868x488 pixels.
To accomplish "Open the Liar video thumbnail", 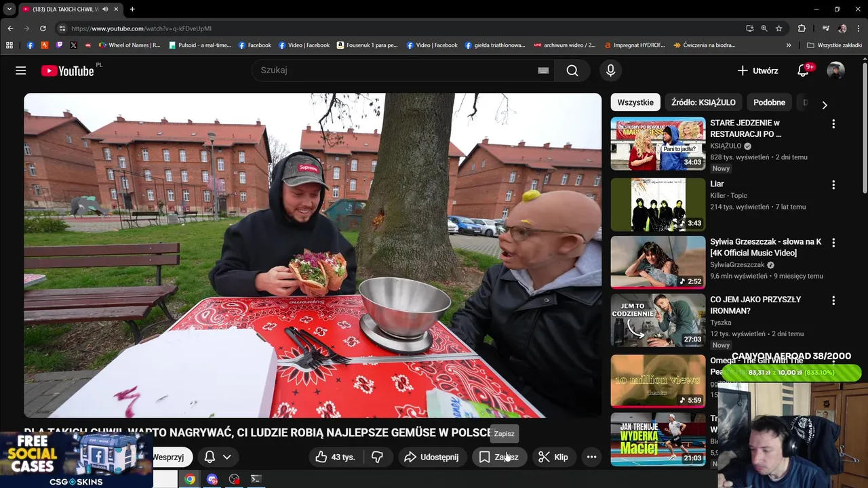I will tap(658, 205).
